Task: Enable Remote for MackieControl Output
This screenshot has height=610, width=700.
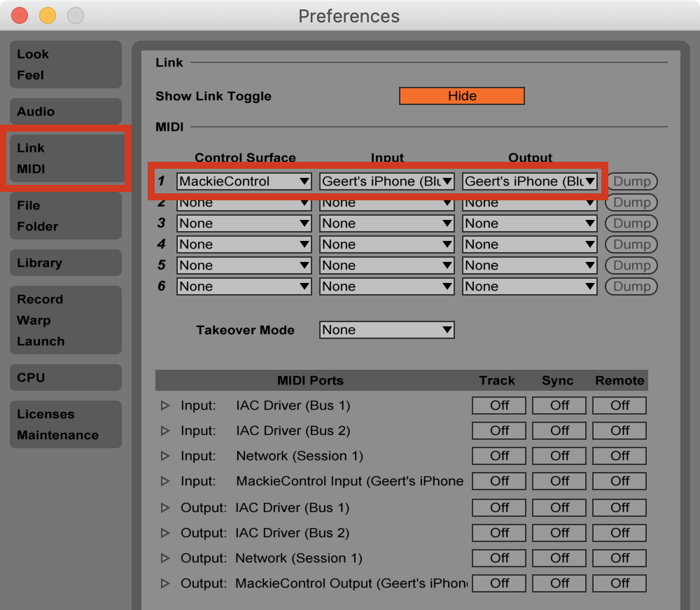Action: coord(619,583)
